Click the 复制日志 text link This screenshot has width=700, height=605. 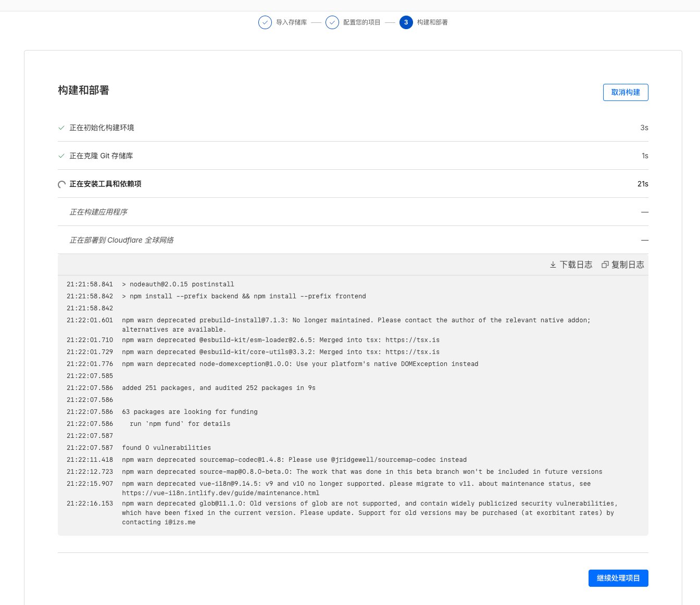coord(628,264)
